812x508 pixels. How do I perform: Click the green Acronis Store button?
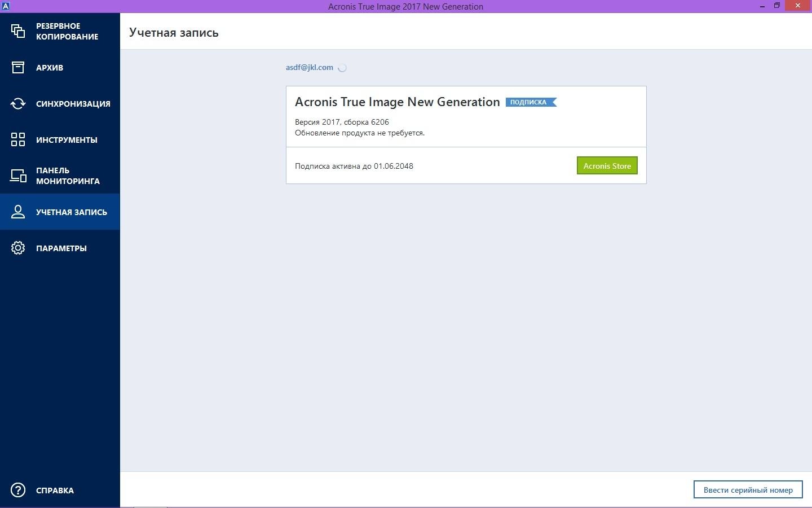pos(607,165)
